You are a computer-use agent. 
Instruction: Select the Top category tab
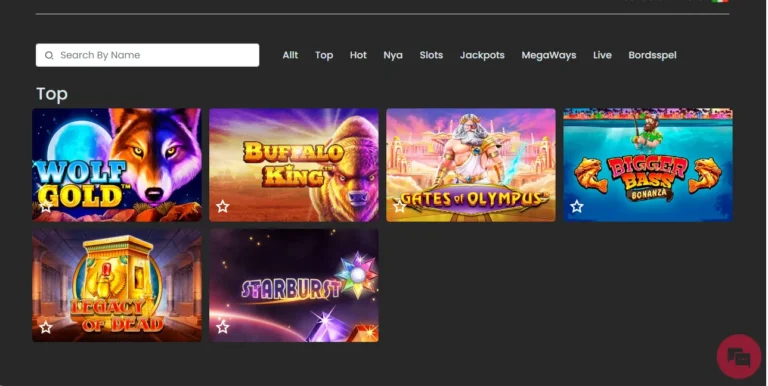[324, 55]
